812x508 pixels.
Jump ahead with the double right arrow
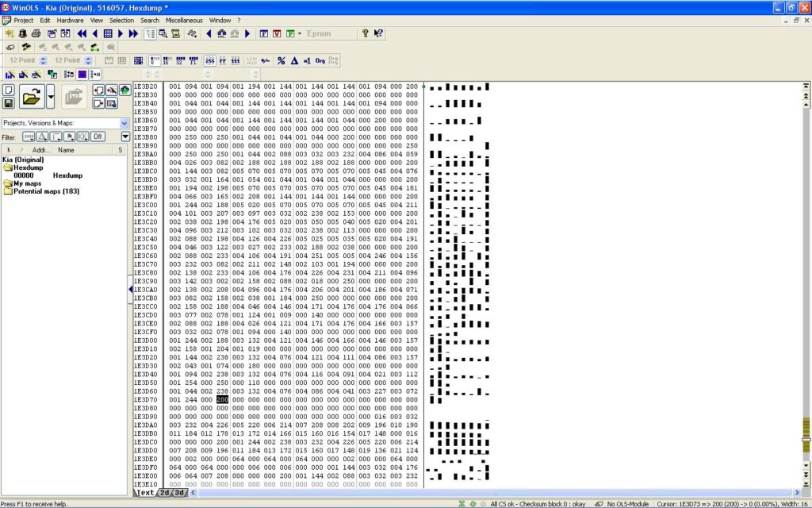(x=133, y=33)
